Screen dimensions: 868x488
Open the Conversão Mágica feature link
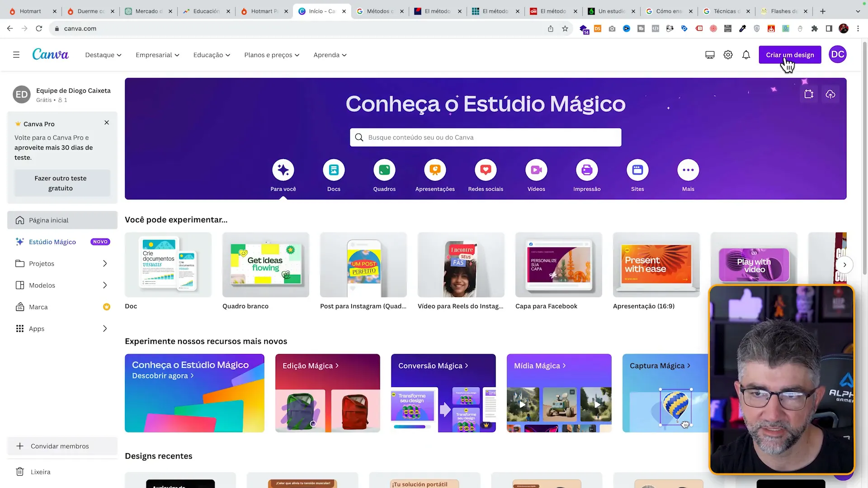433,366
